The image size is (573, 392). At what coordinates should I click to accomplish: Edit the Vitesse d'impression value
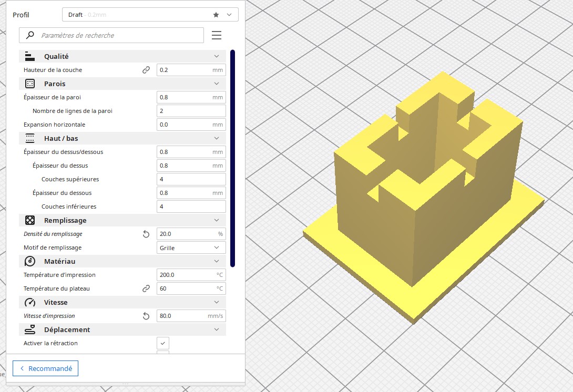pos(191,316)
